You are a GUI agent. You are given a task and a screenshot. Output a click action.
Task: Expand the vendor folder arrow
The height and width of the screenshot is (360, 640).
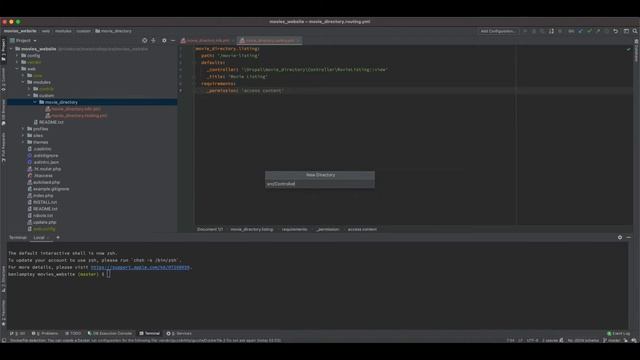point(17,62)
